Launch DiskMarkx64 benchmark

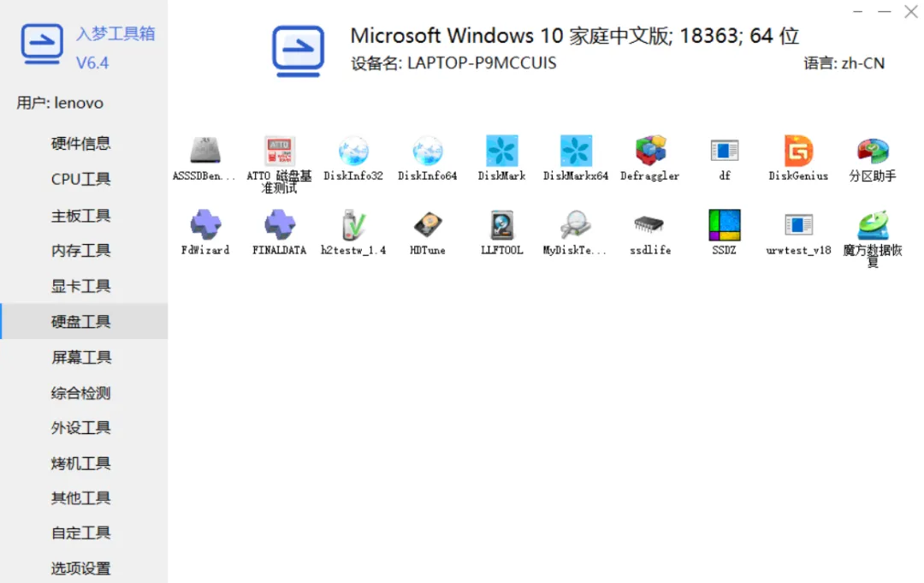coord(576,158)
